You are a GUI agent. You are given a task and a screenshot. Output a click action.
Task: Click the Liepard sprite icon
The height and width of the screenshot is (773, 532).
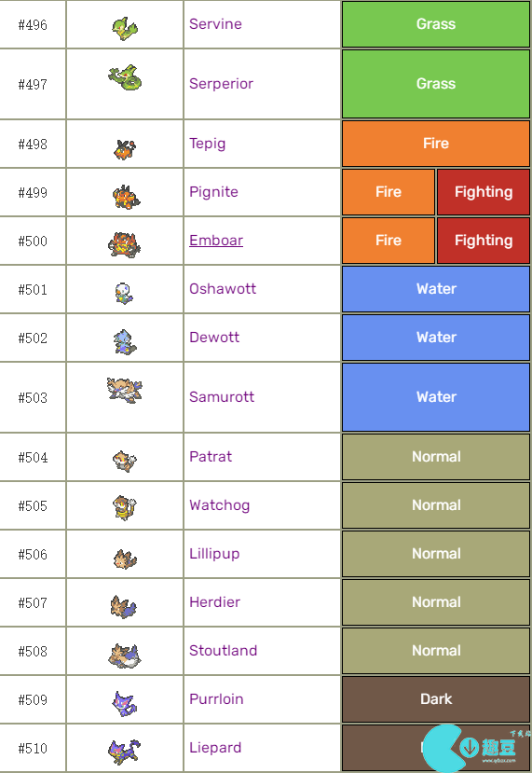tap(124, 752)
